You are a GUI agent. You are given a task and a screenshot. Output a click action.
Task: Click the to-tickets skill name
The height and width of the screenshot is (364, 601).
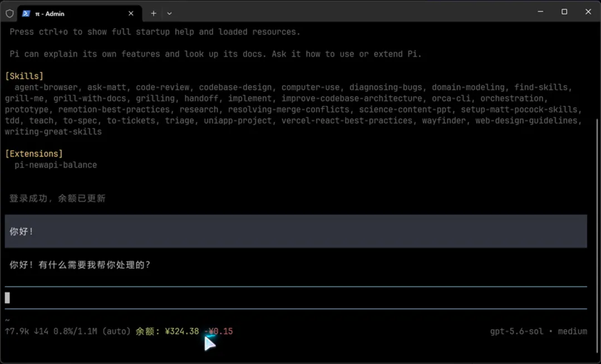(131, 120)
